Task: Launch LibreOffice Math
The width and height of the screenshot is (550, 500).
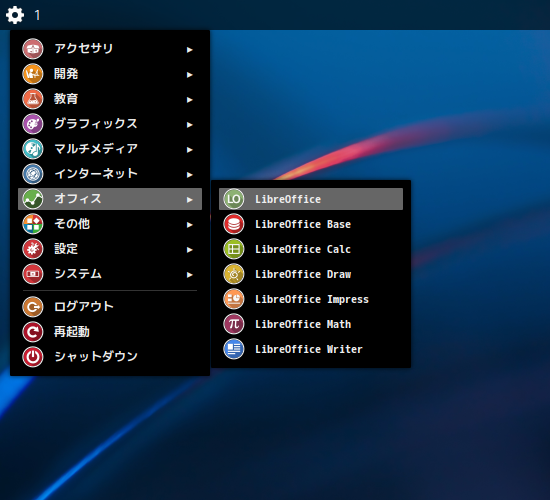Action: 311,324
